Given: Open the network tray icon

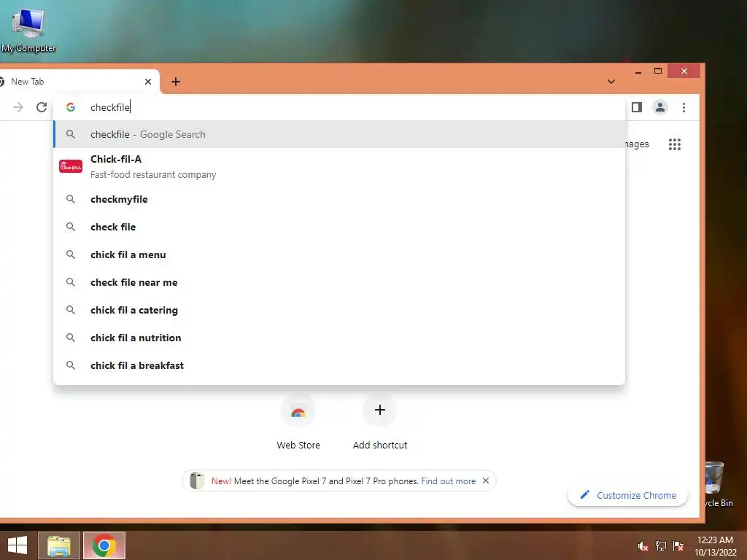Looking at the screenshot, I should point(661,546).
